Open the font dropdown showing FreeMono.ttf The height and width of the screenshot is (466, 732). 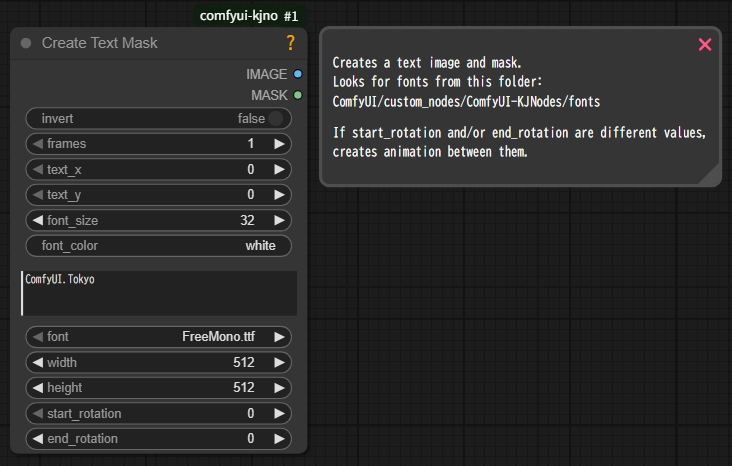point(158,337)
